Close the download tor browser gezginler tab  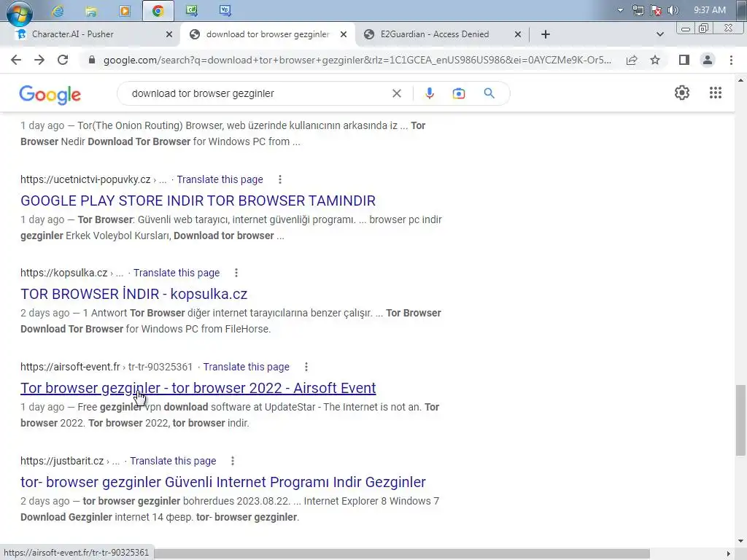[x=344, y=34]
